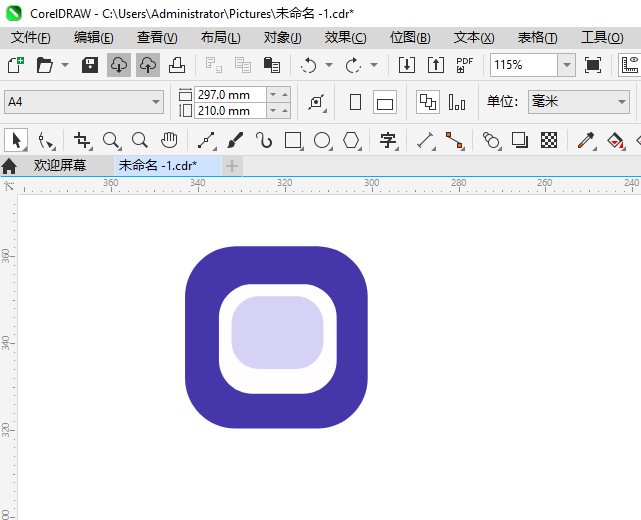Select the Pan hand tool
The height and width of the screenshot is (520, 641).
169,140
